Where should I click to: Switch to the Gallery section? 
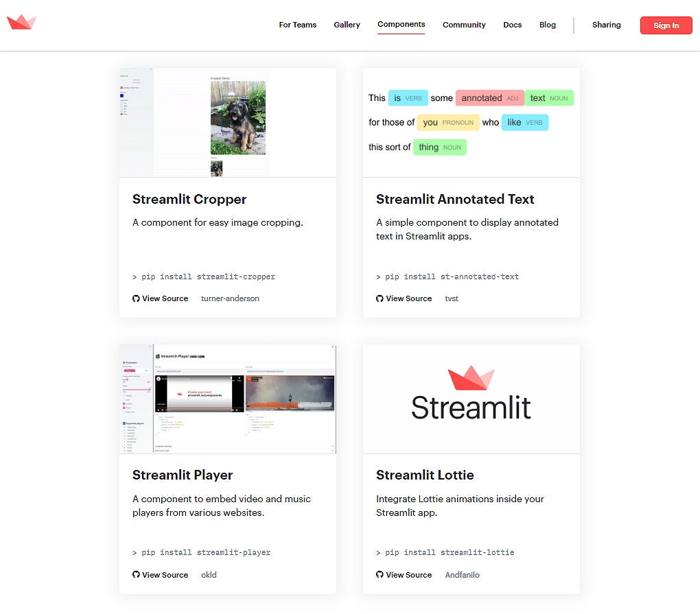347,25
